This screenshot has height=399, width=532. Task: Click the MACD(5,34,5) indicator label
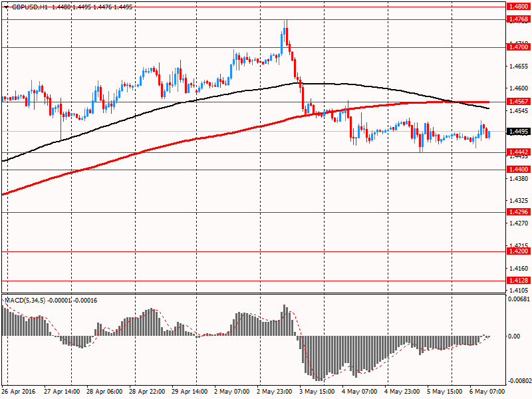[25, 301]
